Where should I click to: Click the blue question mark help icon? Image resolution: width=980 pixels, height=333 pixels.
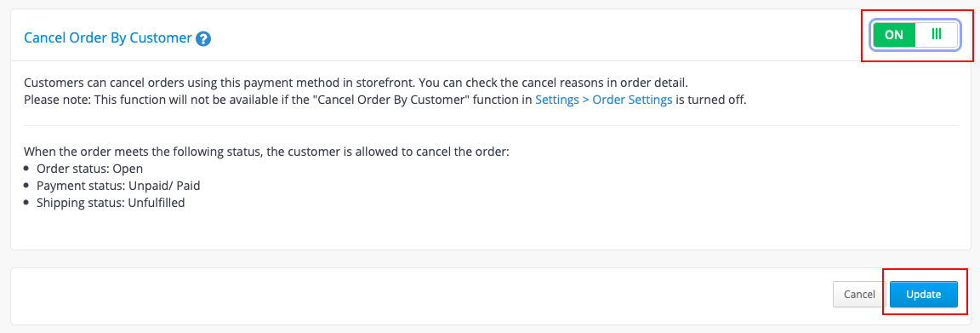click(203, 39)
